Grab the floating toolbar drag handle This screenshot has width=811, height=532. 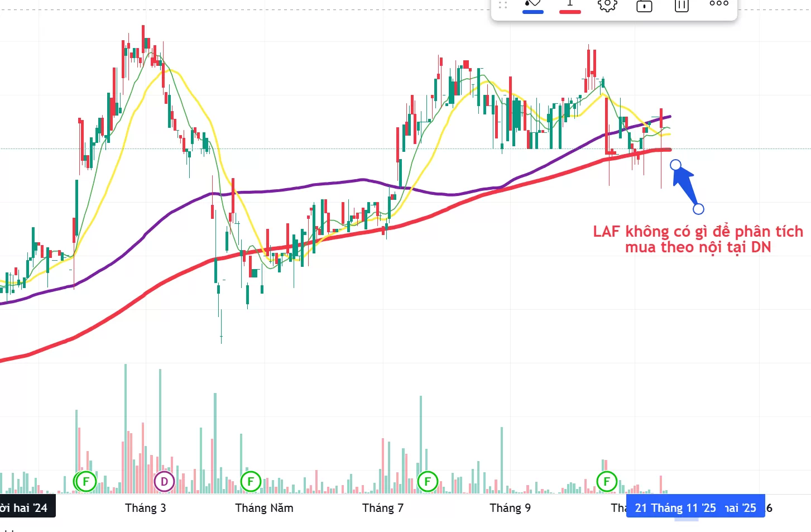(502, 5)
